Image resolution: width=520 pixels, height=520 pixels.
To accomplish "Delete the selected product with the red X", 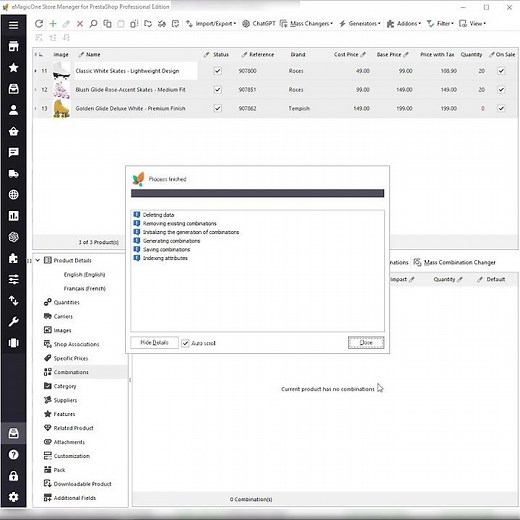I will [80, 24].
